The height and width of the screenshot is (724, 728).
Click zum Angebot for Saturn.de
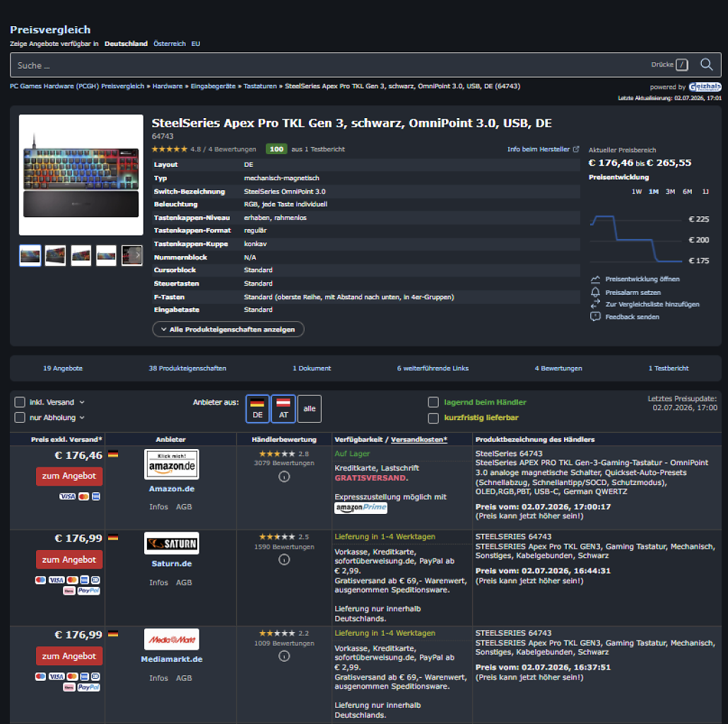69,559
